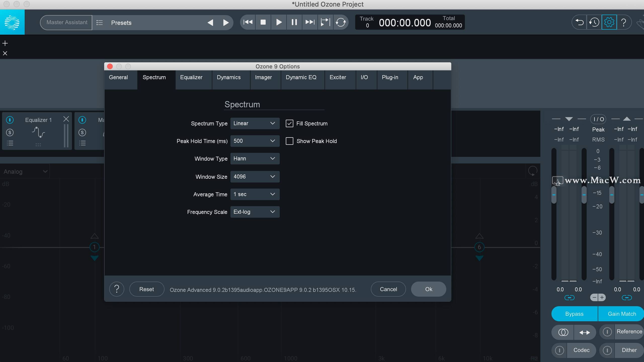Open Frequency Scale dropdown
Viewport: 644px width, 362px height.
pyautogui.click(x=255, y=212)
